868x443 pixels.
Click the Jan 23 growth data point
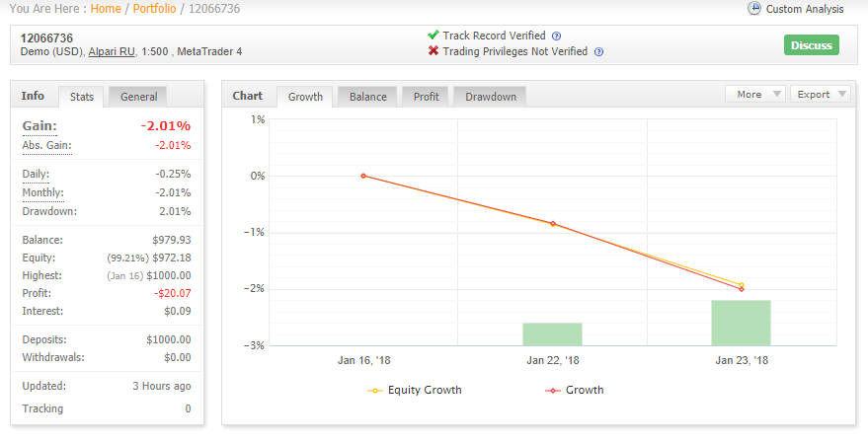click(742, 289)
